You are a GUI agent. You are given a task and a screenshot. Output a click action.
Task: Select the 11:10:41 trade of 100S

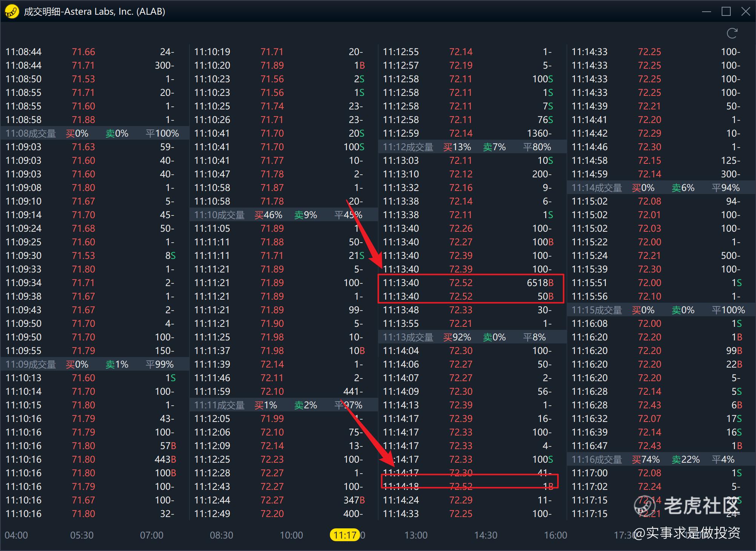click(283, 147)
